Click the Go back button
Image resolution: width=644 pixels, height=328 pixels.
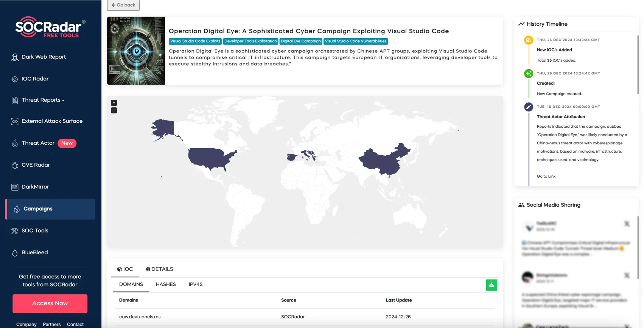click(x=123, y=5)
